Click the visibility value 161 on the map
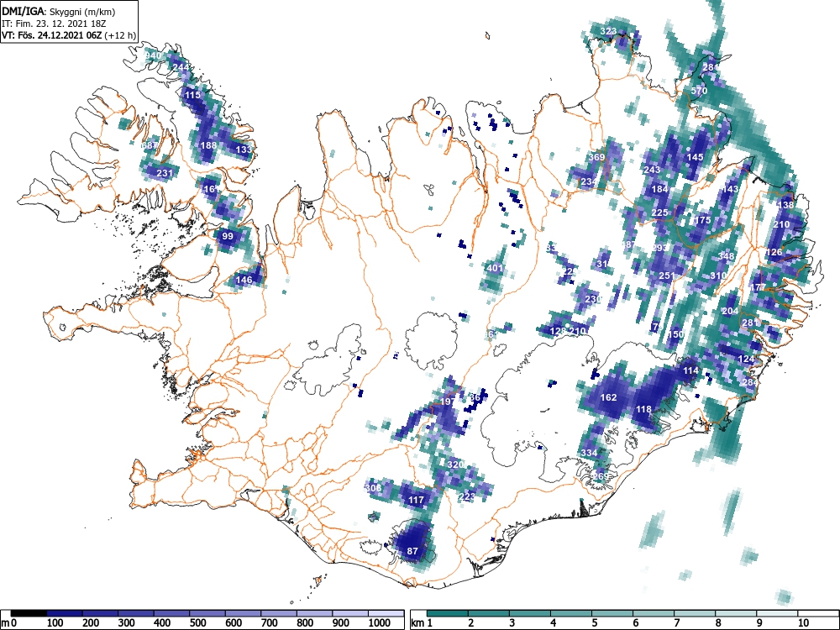 pos(212,189)
